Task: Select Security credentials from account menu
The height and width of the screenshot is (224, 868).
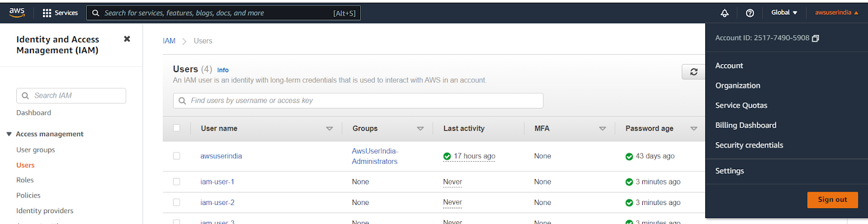Action: coord(749,145)
